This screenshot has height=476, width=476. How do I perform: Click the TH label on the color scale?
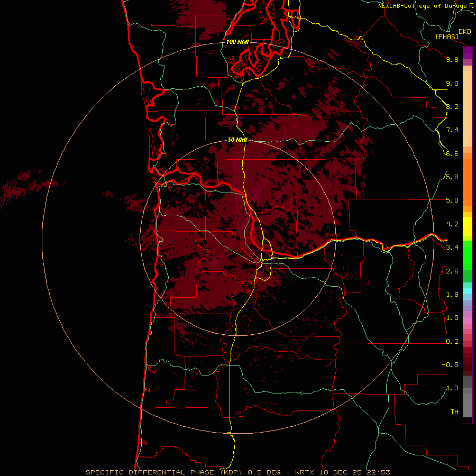pyautogui.click(x=454, y=412)
